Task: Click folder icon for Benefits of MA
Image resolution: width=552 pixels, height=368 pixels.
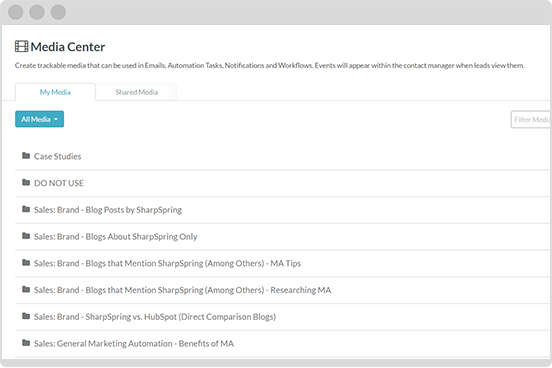Action: (x=26, y=343)
